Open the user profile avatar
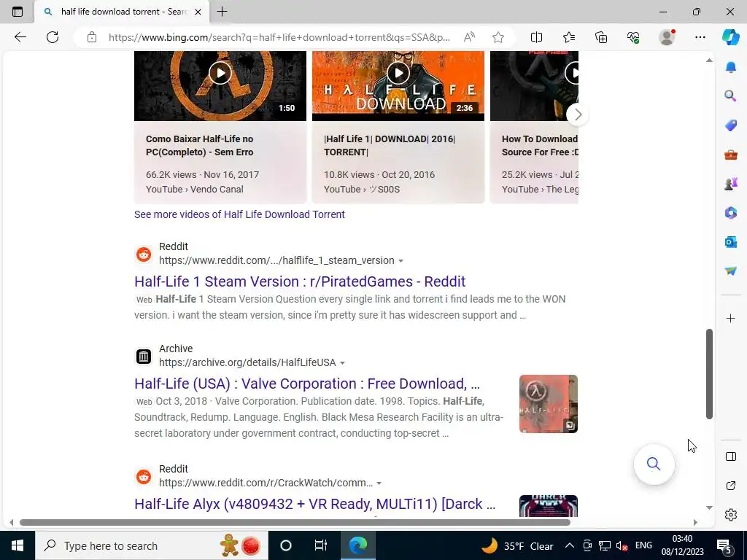The width and height of the screenshot is (747, 560). (667, 37)
